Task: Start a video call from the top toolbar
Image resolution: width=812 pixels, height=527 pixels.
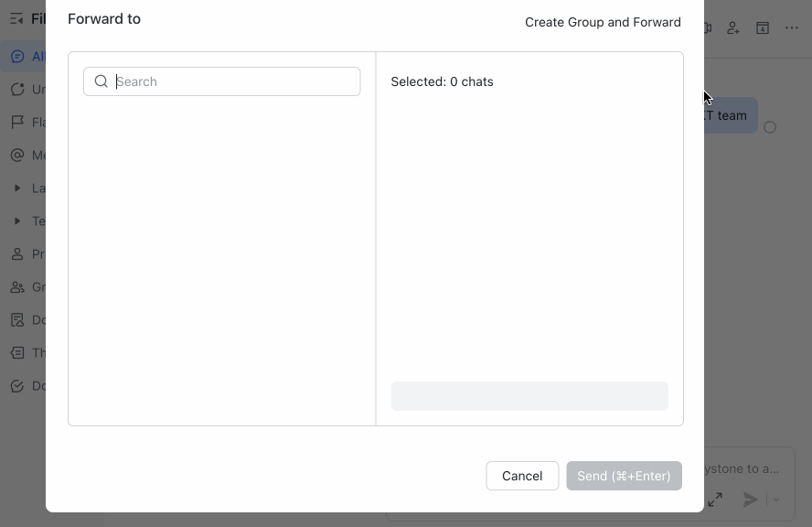Action: (x=705, y=27)
